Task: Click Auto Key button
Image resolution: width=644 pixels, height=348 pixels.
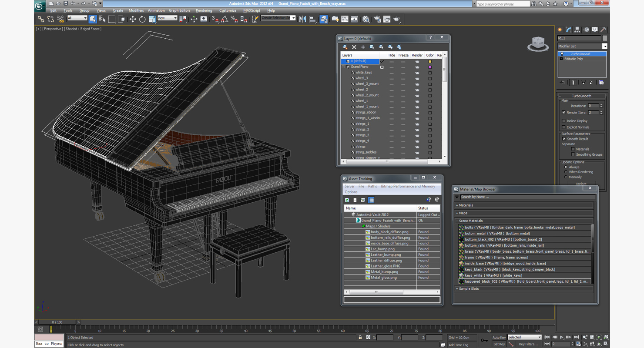Action: [x=499, y=337]
